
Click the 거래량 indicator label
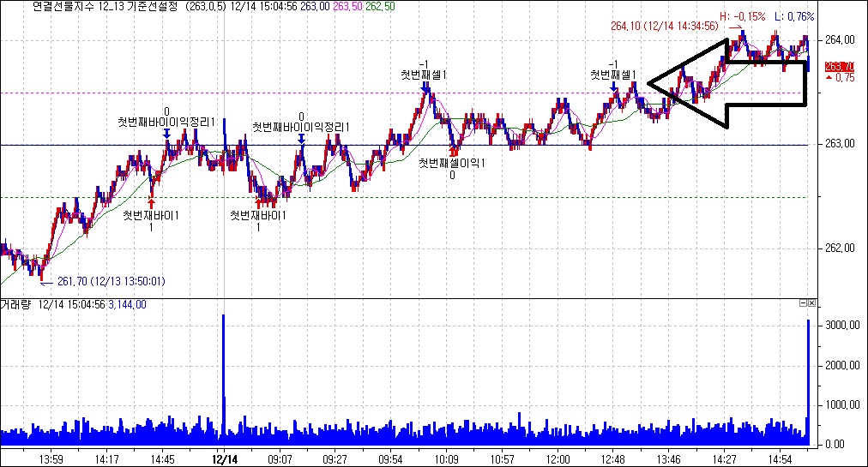coord(17,303)
